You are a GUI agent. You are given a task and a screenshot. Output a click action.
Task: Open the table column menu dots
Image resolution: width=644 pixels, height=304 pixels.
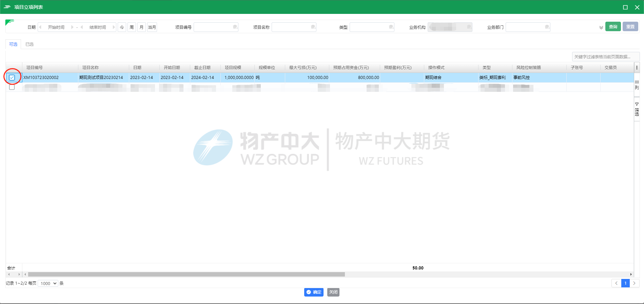637,67
